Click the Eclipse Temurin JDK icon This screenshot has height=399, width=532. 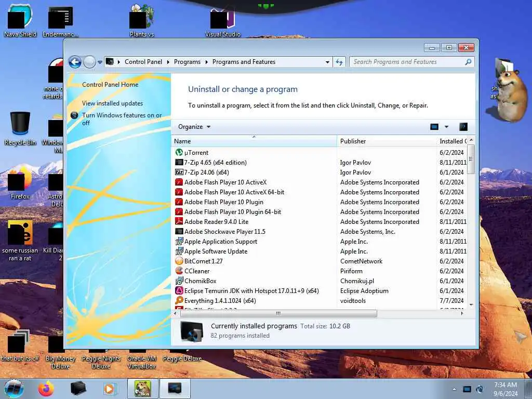coord(179,291)
